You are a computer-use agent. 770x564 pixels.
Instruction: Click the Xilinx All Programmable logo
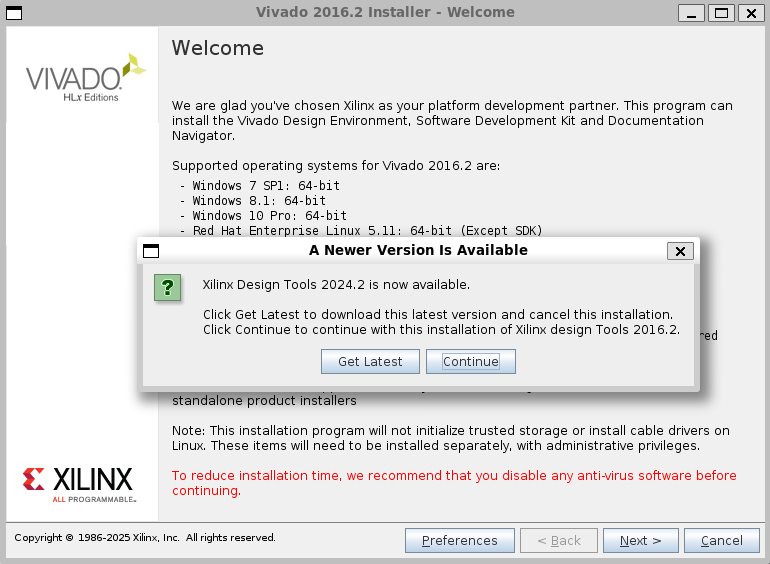(x=78, y=480)
